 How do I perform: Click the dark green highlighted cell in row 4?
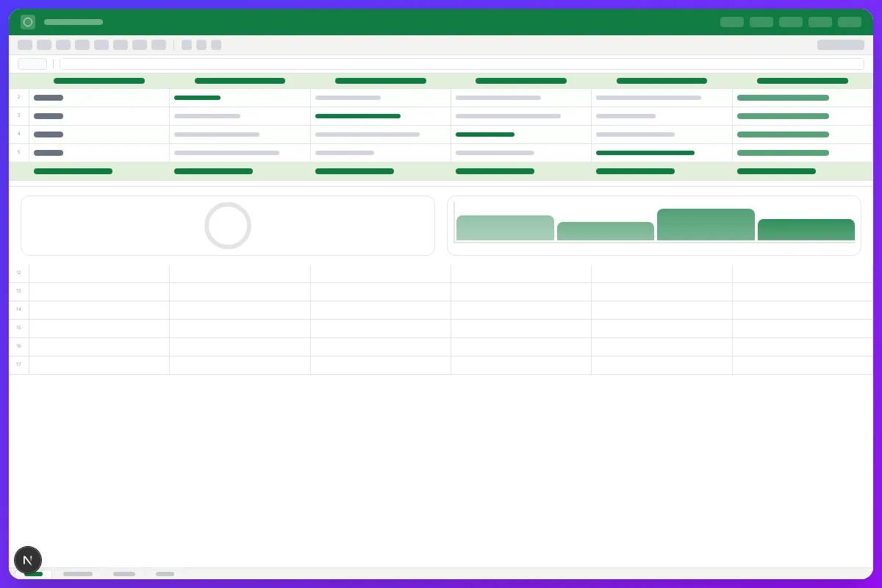tap(521, 135)
